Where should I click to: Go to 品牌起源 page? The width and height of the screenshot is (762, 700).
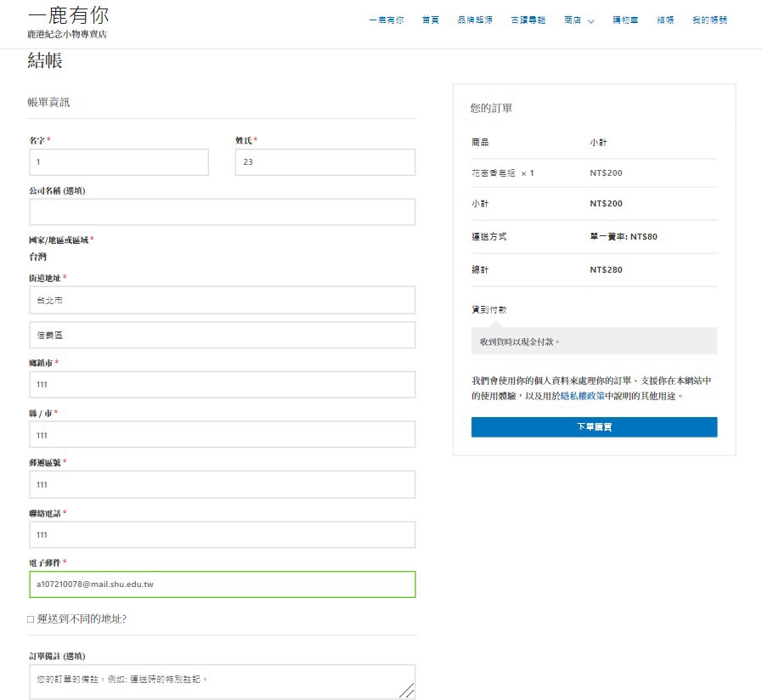(474, 20)
